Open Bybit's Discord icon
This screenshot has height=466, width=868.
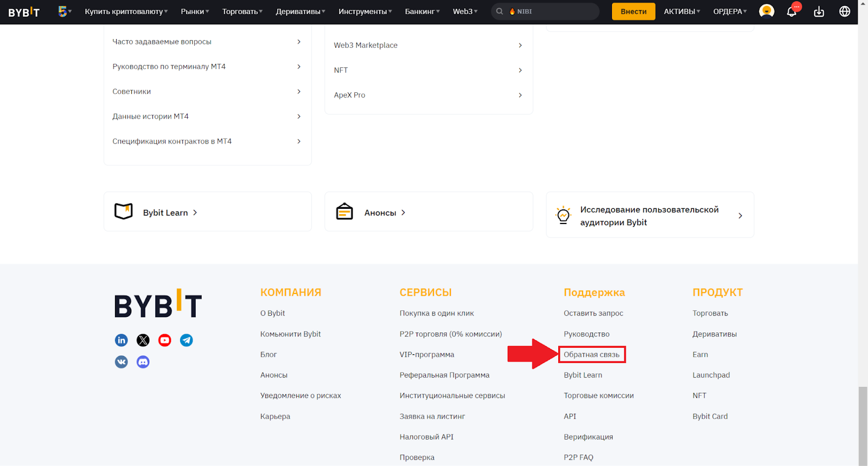[x=143, y=362]
